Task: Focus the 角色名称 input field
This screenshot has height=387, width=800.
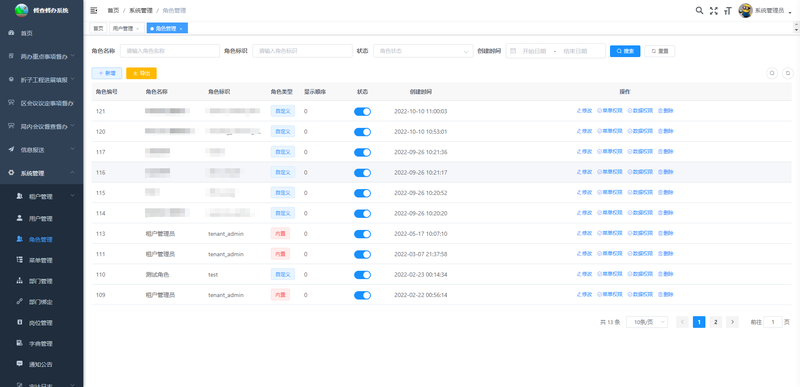Action: coord(170,51)
